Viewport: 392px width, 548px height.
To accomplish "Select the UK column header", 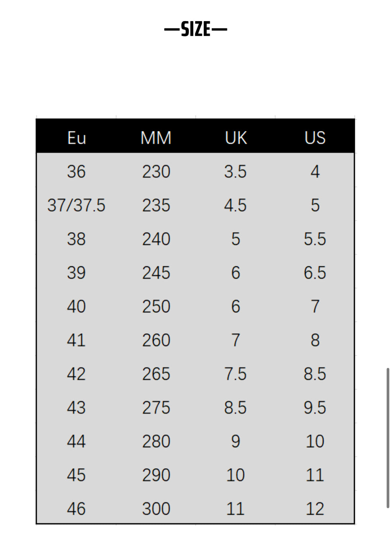I will (x=235, y=138).
